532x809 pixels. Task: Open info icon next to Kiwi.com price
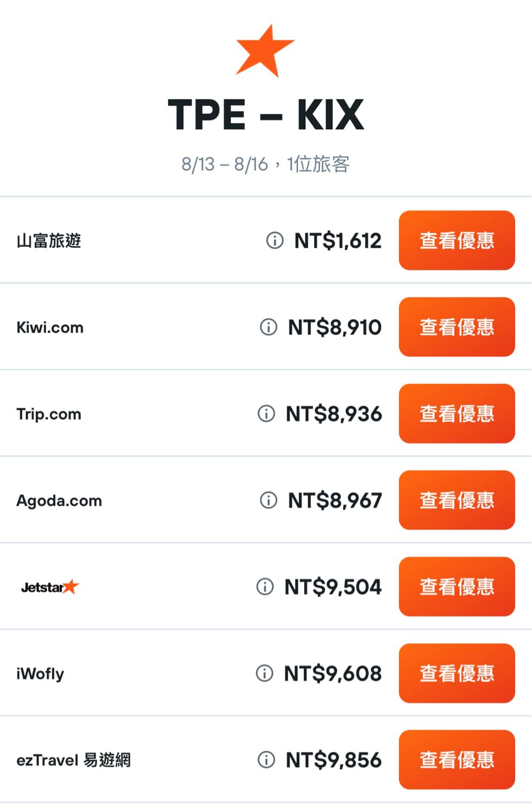[x=268, y=327]
